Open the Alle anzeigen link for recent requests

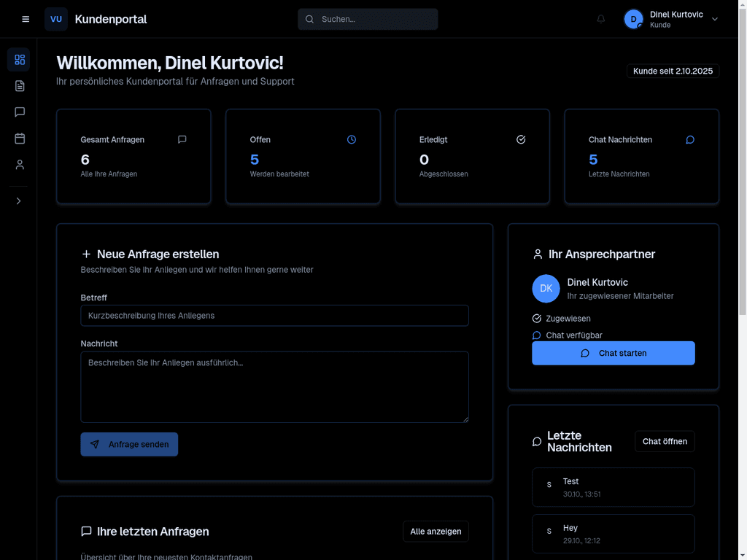(436, 532)
